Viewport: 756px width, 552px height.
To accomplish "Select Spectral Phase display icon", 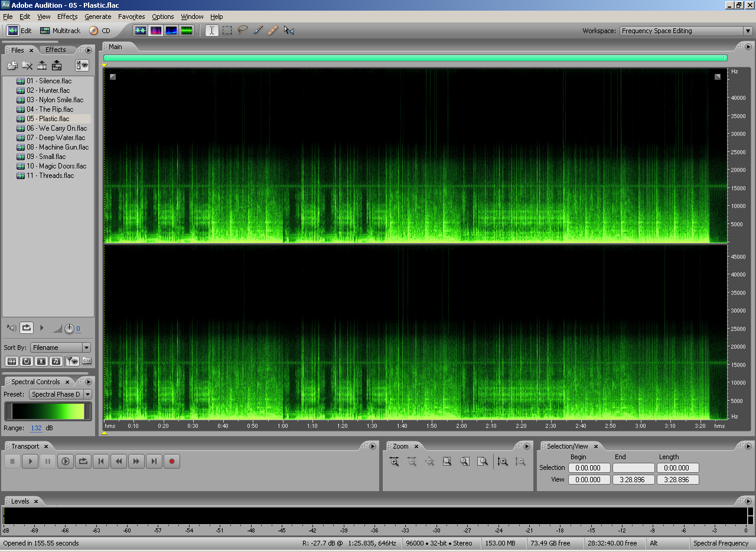I will pos(187,30).
